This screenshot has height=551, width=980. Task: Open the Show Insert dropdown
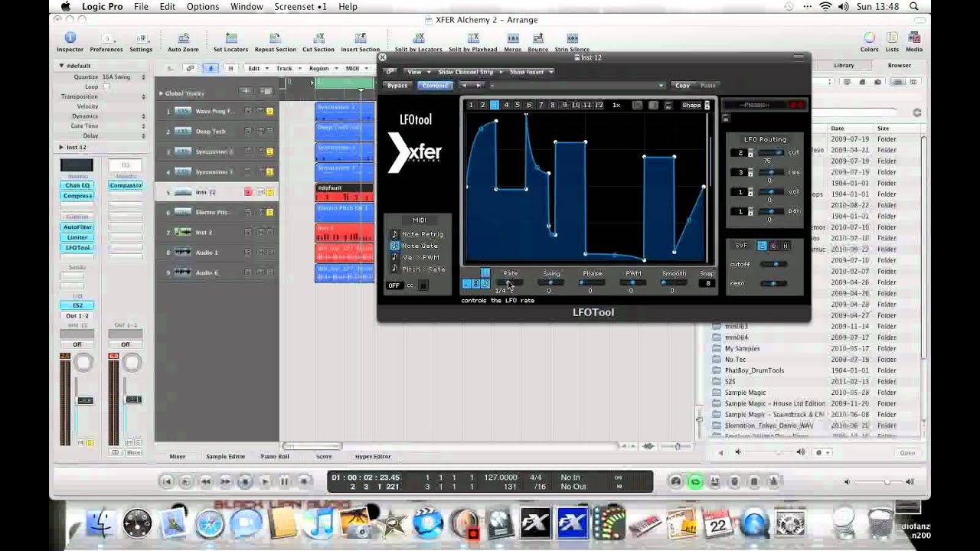pyautogui.click(x=531, y=71)
